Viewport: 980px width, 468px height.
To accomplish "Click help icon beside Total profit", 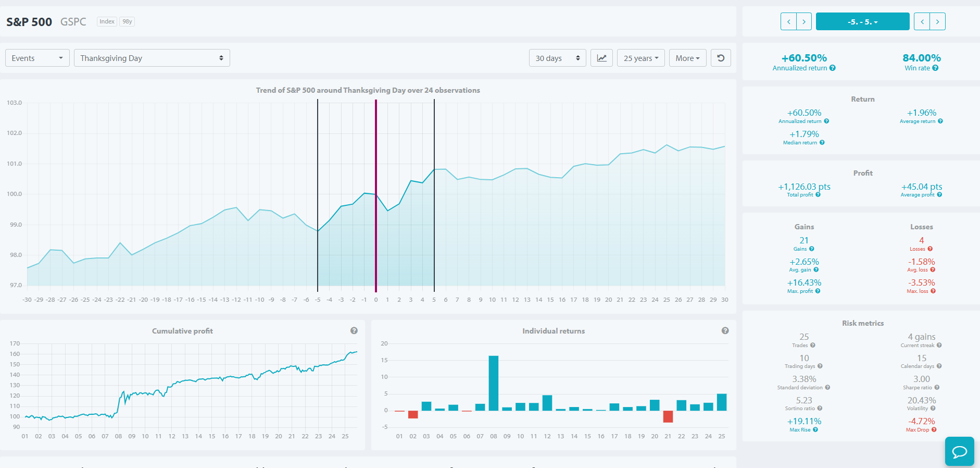I will click(x=818, y=195).
